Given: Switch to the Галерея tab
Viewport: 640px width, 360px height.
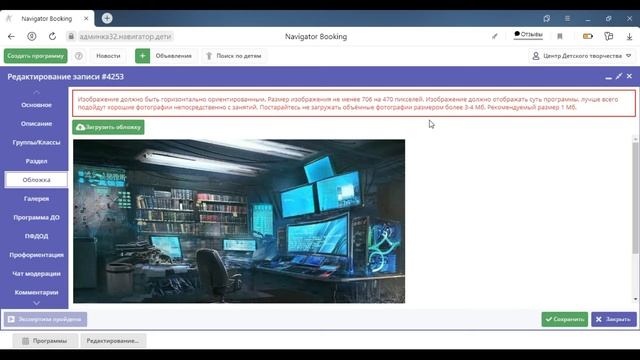Looking at the screenshot, I should 36,199.
